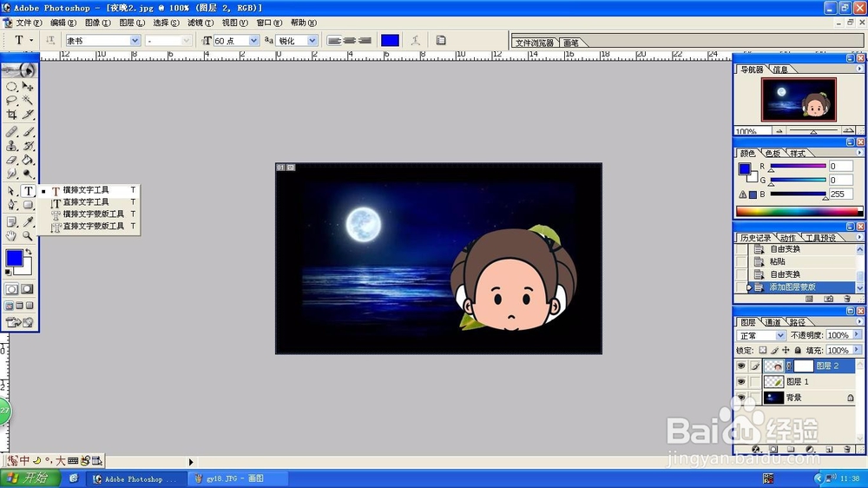The height and width of the screenshot is (488, 868).
Task: Select the Lasso tool
Action: [11, 100]
